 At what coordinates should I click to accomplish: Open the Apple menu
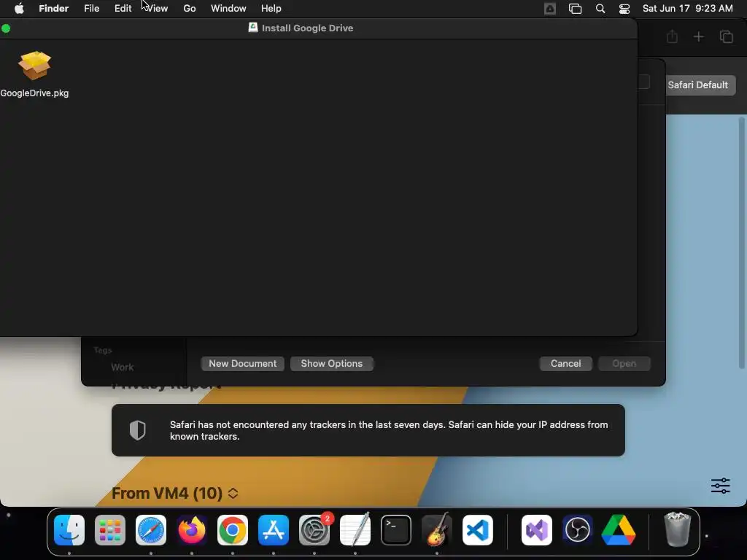pos(19,9)
